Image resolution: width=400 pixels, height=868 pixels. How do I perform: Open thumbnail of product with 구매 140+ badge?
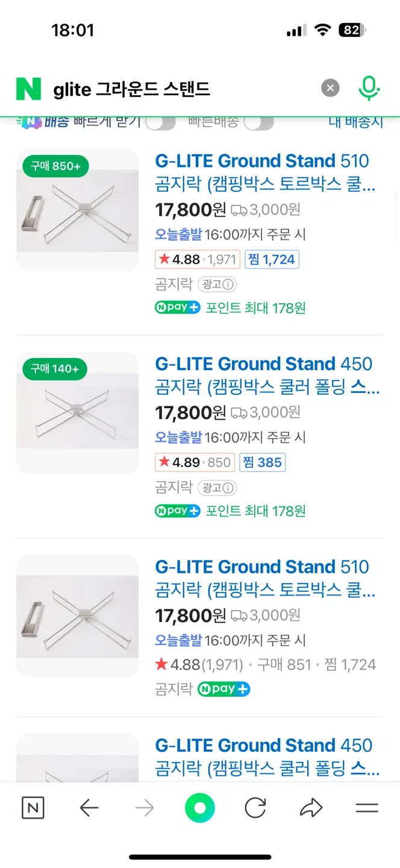[77, 413]
